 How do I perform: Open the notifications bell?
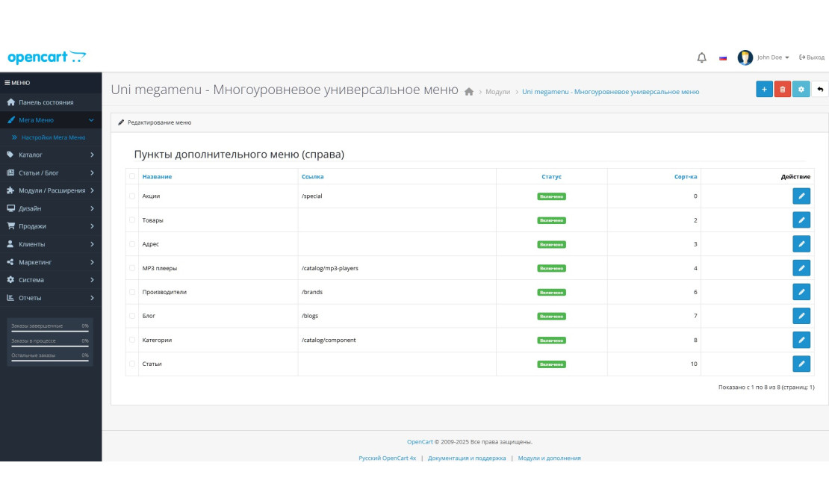click(701, 57)
